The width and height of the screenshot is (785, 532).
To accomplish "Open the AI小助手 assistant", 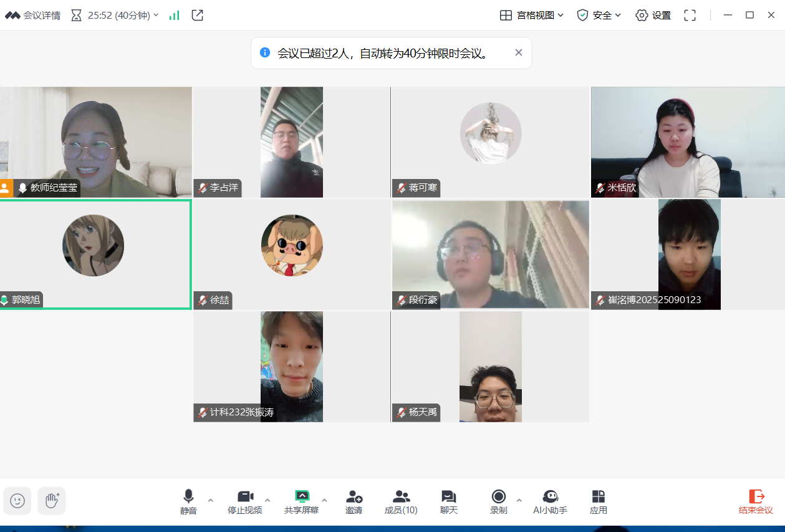I will point(550,501).
